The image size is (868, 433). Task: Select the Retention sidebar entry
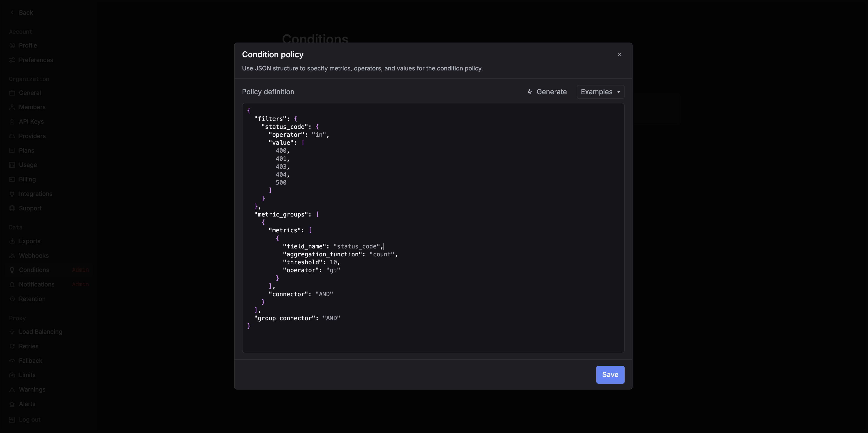coord(32,299)
